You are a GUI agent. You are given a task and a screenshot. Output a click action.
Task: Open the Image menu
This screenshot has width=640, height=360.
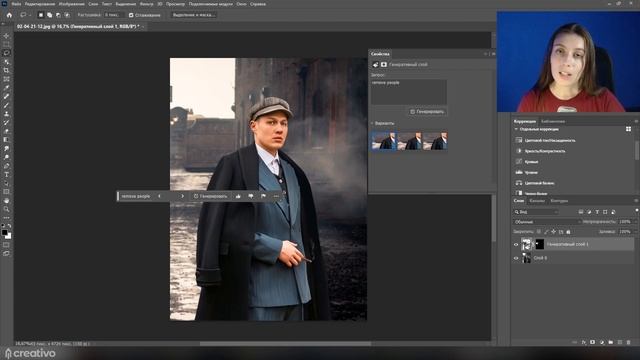[x=71, y=4]
